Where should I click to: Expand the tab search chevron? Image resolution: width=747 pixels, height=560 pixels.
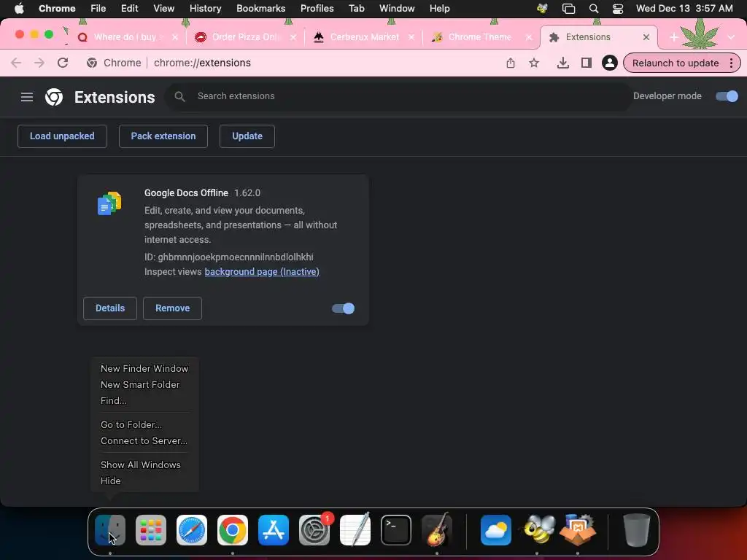pos(731,37)
